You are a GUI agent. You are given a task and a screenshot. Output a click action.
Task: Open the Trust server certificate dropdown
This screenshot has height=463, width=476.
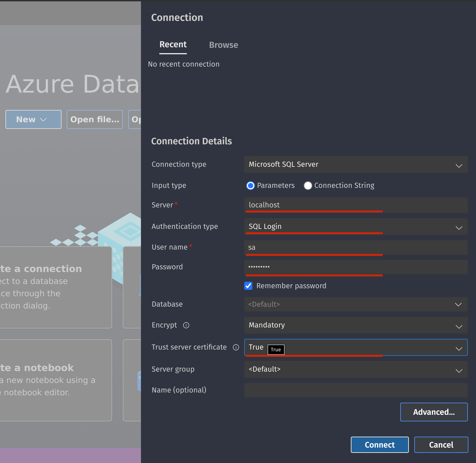[356, 347]
